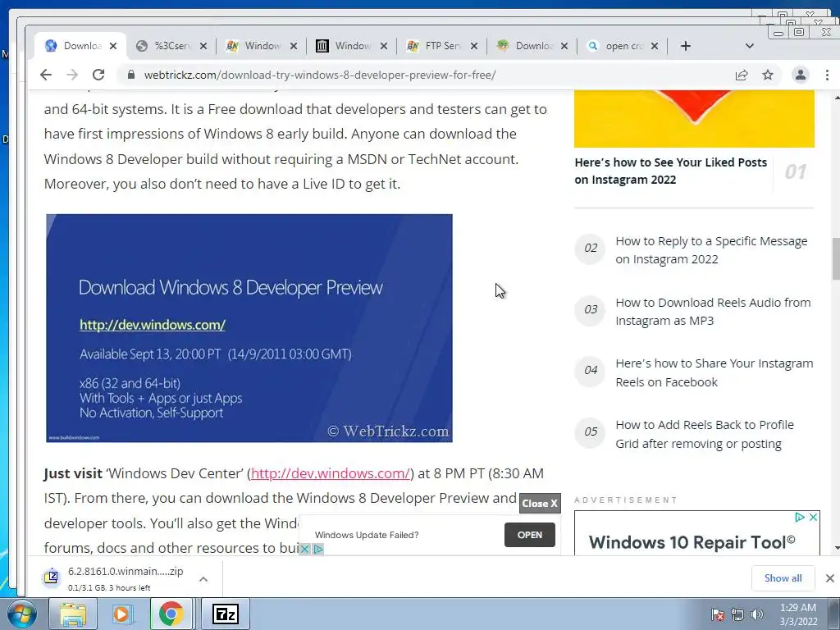
Task: Click the volume speaker tray icon
Action: [x=756, y=614]
